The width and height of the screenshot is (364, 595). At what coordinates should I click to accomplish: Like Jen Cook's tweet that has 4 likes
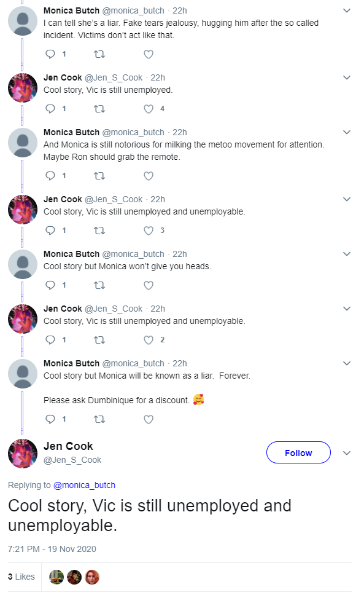[149, 109]
